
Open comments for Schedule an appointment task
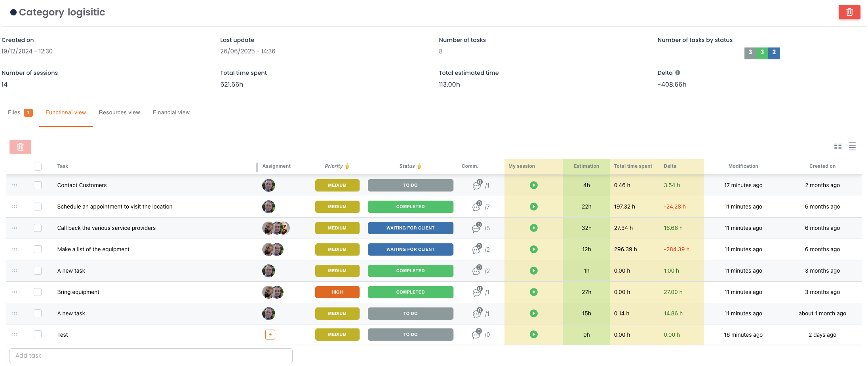(477, 207)
